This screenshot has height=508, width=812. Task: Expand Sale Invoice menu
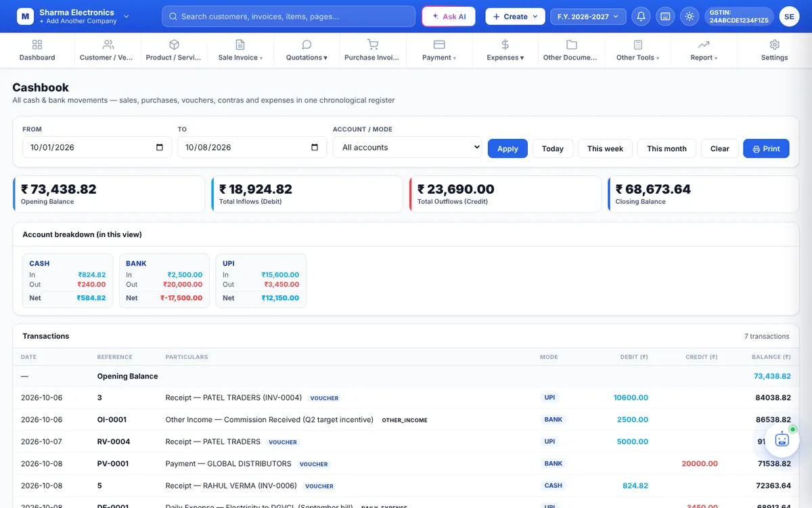point(240,50)
